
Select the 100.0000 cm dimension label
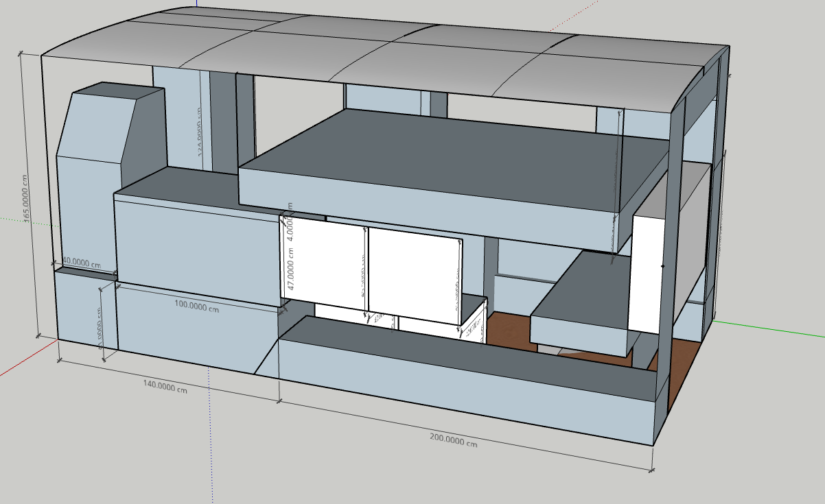click(196, 308)
